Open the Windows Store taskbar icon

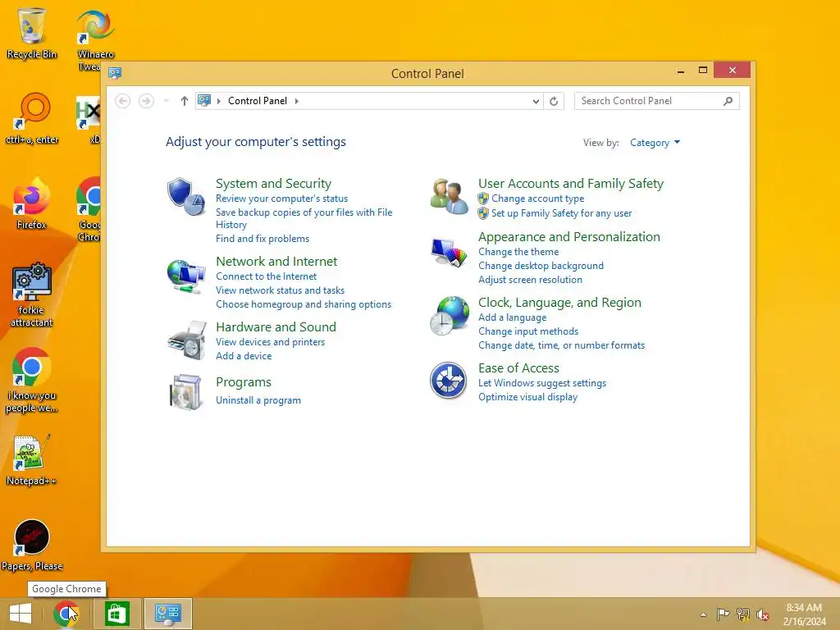(116, 614)
